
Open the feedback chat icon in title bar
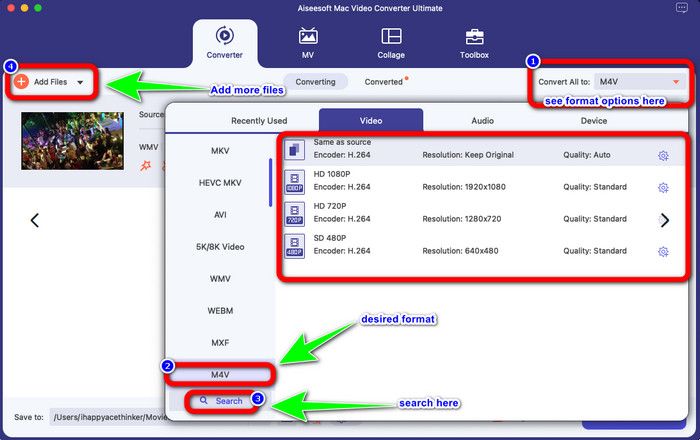coord(682,8)
